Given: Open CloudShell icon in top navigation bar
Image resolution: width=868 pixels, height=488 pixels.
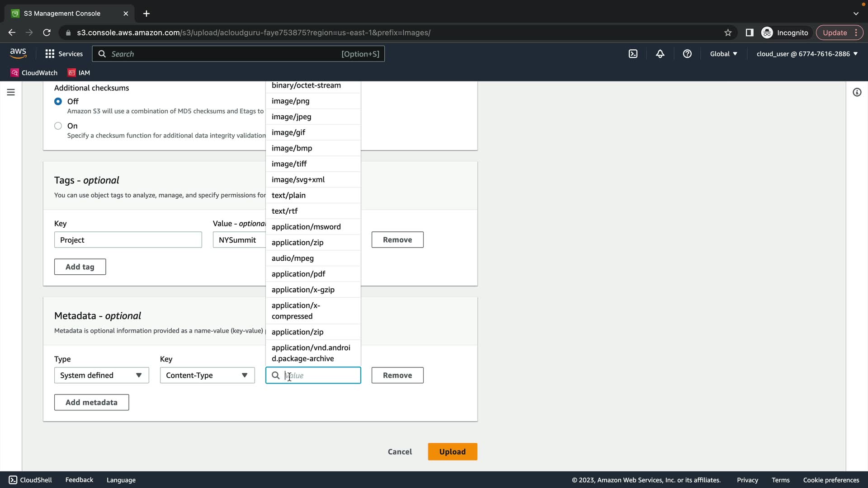Looking at the screenshot, I should tap(633, 54).
